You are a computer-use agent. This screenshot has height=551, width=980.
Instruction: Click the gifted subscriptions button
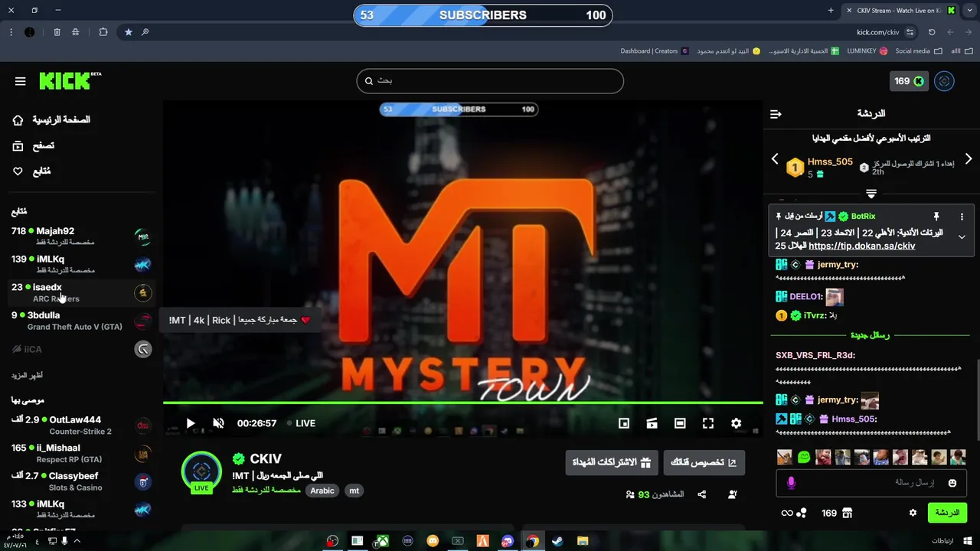612,462
